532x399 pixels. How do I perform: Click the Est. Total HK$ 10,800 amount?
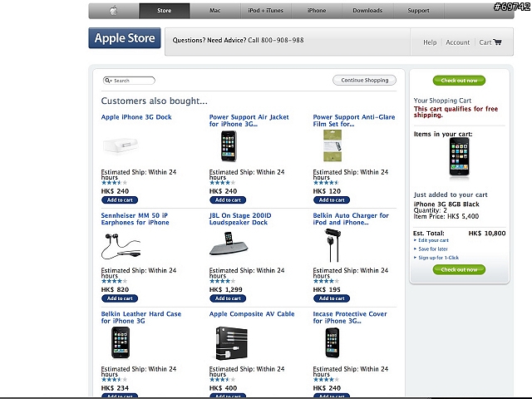click(x=487, y=234)
